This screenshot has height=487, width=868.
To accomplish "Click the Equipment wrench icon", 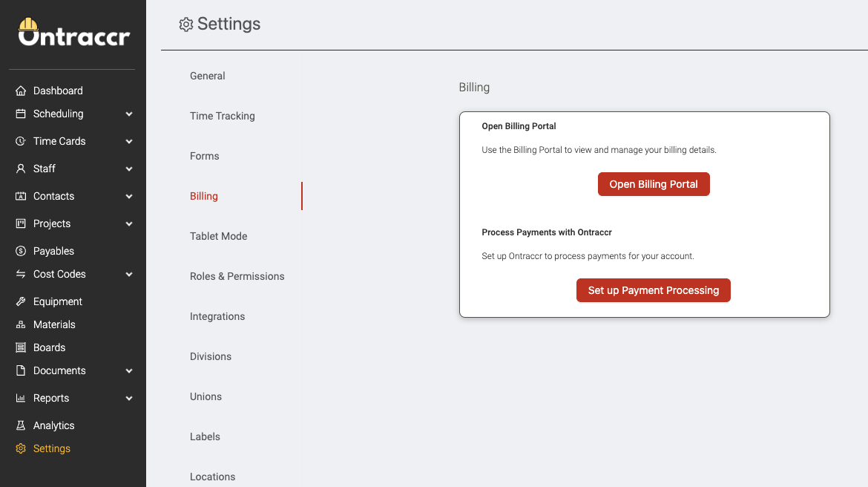I will tap(21, 301).
